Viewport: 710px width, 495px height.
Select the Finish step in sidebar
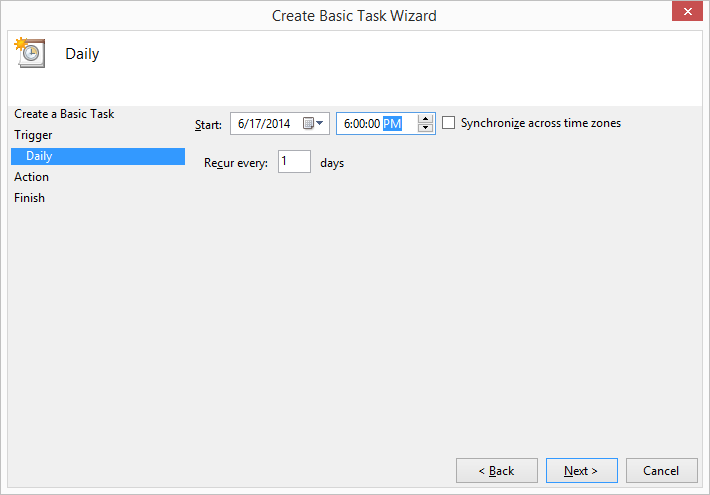pos(29,198)
